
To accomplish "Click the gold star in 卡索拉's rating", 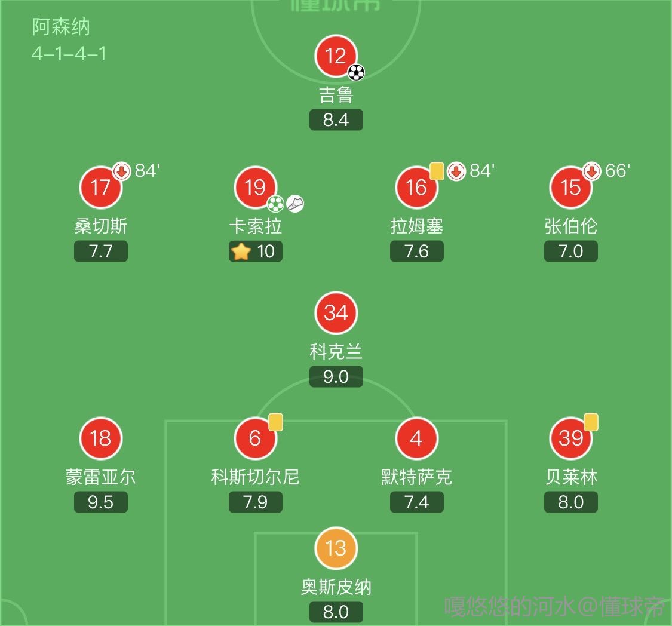I will pos(240,251).
